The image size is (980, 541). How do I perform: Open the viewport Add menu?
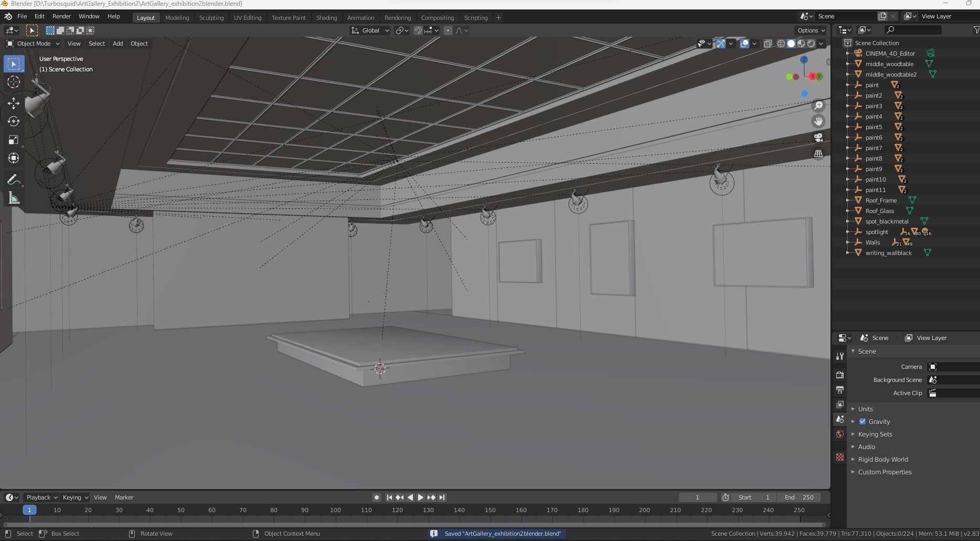(118, 44)
